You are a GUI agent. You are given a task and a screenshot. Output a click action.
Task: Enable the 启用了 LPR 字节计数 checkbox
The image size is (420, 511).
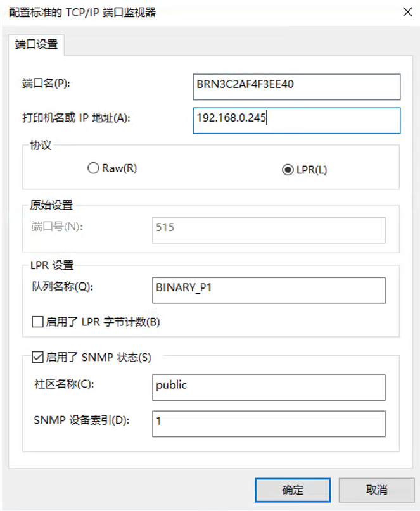(37, 322)
